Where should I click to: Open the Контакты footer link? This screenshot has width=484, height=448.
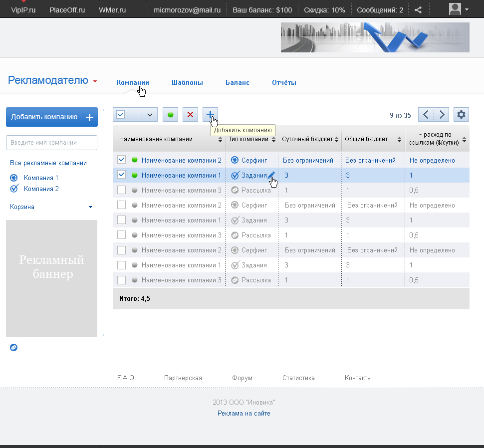point(358,378)
